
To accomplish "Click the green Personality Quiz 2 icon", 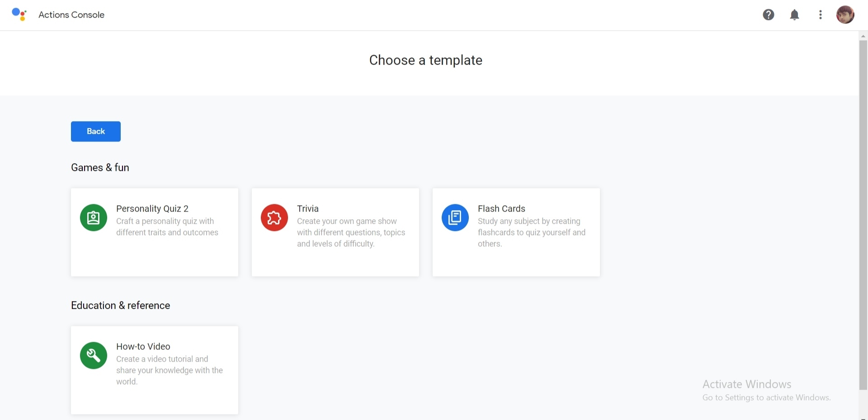I will pyautogui.click(x=94, y=217).
